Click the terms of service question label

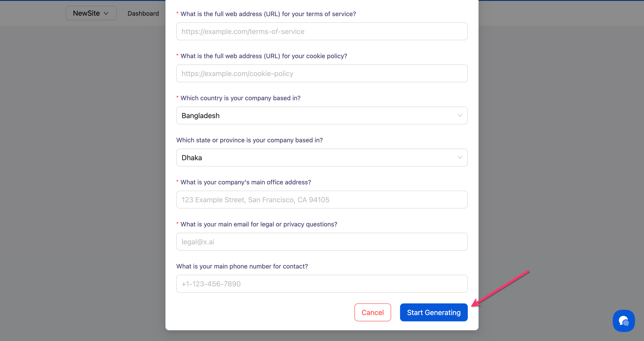click(x=268, y=14)
